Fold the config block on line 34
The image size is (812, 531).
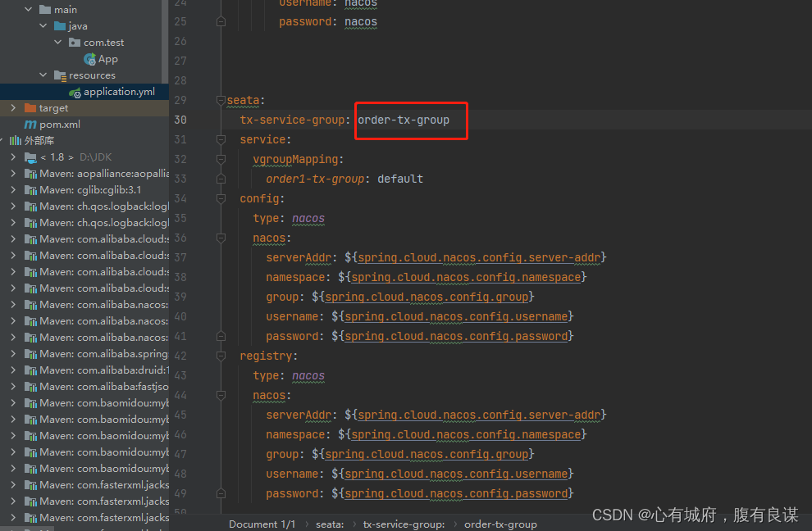(x=221, y=199)
